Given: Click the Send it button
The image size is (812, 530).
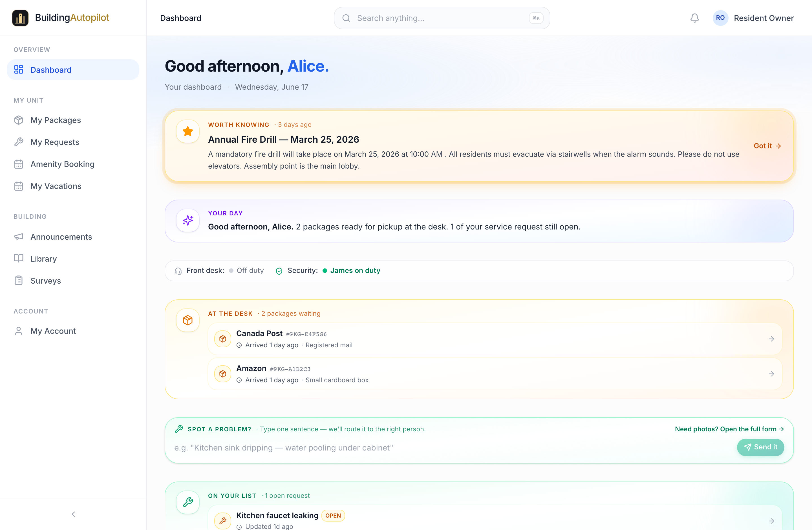Looking at the screenshot, I should [x=760, y=447].
